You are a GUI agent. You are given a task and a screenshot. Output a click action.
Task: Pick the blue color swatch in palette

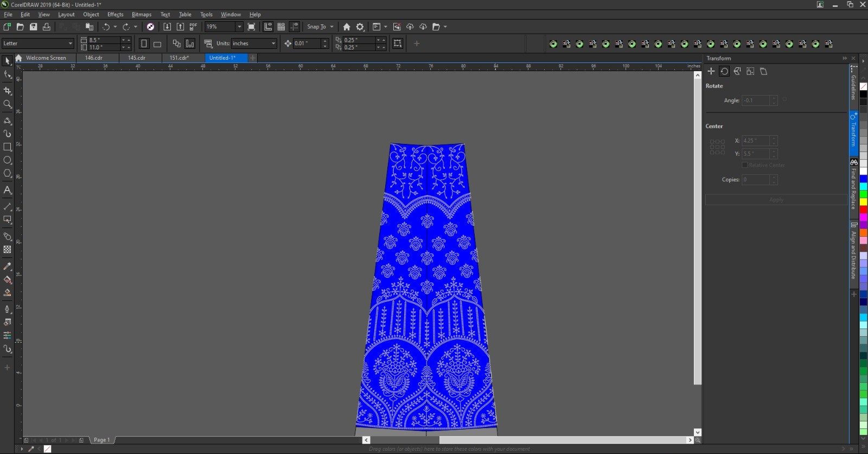(863, 179)
